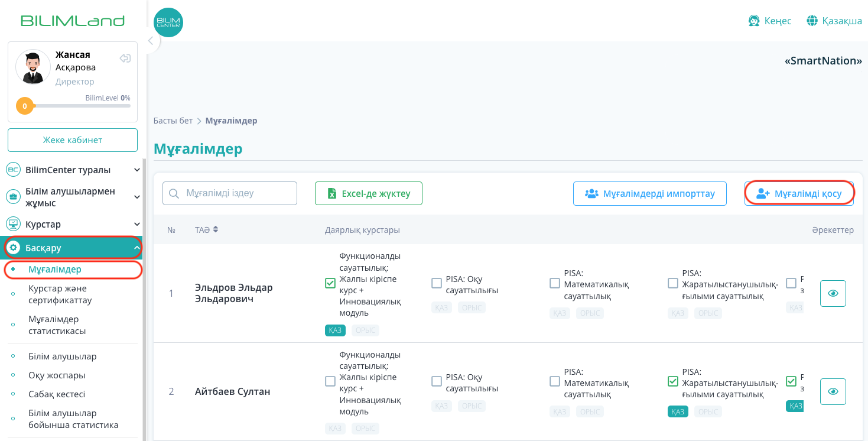Click Excel-де жүктеу button

369,193
